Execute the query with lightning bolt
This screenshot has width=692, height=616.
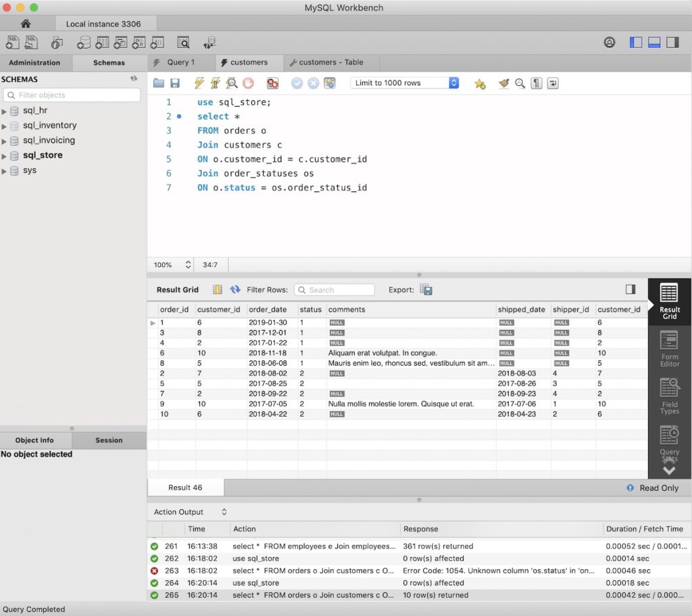[199, 83]
